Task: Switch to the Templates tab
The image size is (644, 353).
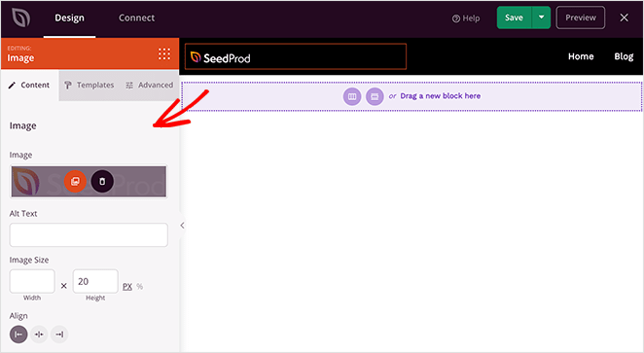Action: click(x=89, y=85)
